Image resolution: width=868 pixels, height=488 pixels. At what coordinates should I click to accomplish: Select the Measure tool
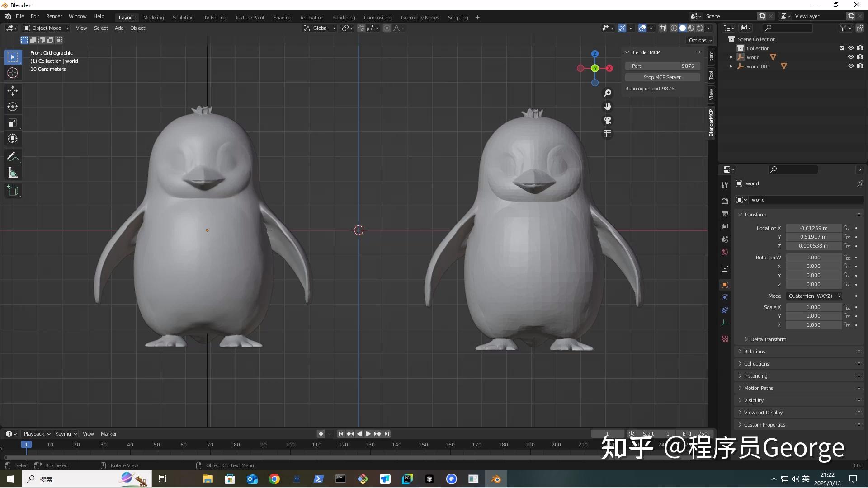(x=13, y=172)
